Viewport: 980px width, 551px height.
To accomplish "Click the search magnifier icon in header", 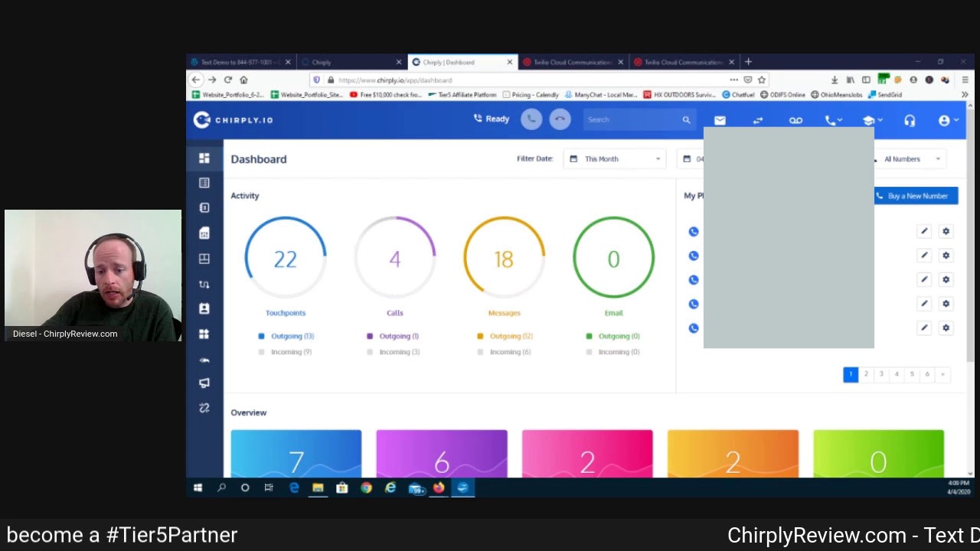I will click(686, 119).
